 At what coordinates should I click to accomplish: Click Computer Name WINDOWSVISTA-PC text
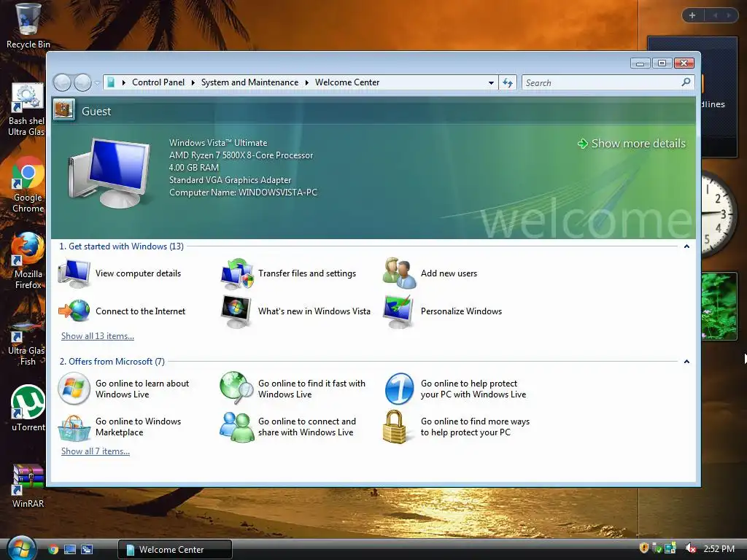click(x=243, y=192)
